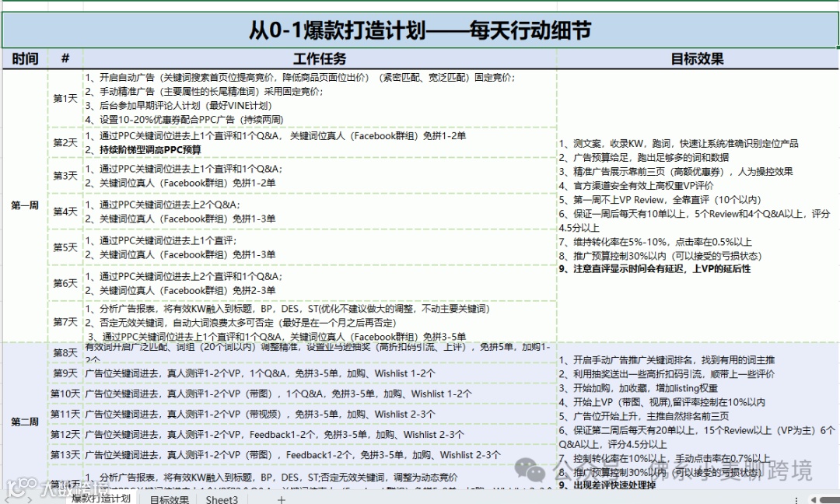
Task: Select the 第5天 cell
Action: coord(65,247)
